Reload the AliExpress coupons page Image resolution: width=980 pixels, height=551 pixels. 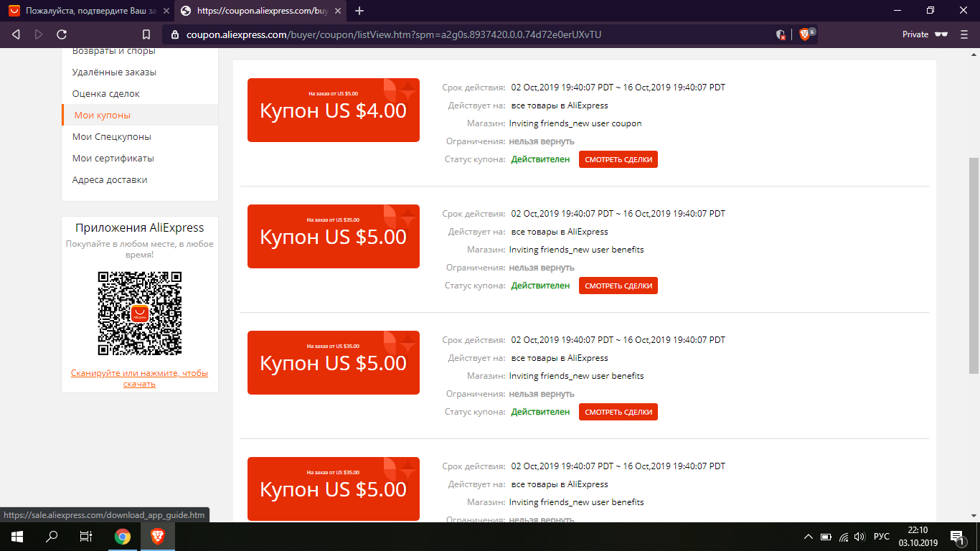pos(62,34)
